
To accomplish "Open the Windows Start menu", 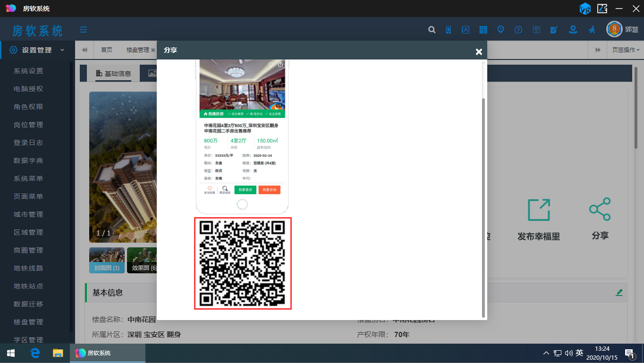I will click(10, 353).
